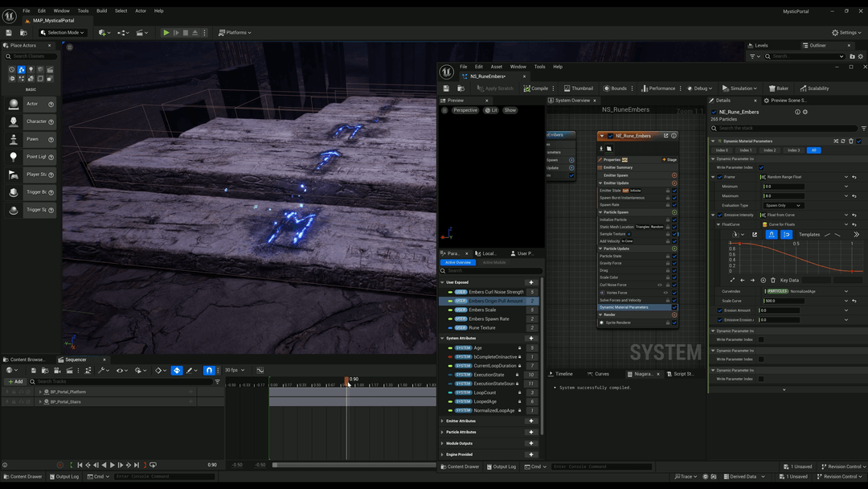Open Scalability settings in the Niagara editor
868x489 pixels.
pyautogui.click(x=814, y=88)
